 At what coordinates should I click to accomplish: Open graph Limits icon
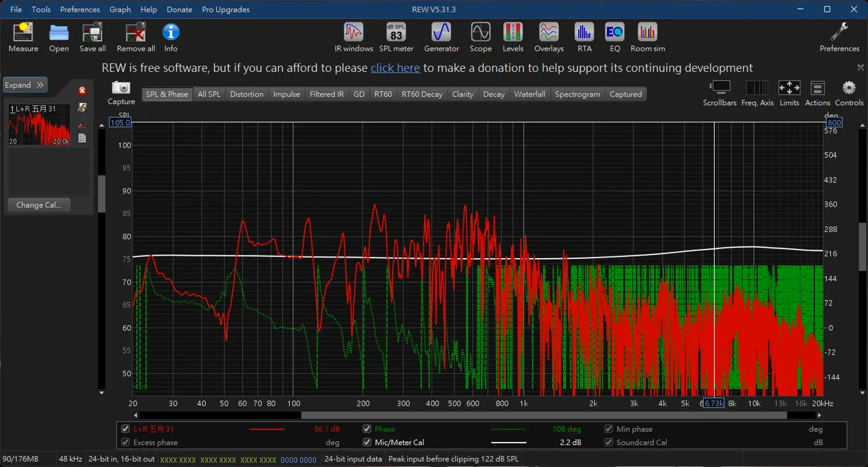[789, 87]
